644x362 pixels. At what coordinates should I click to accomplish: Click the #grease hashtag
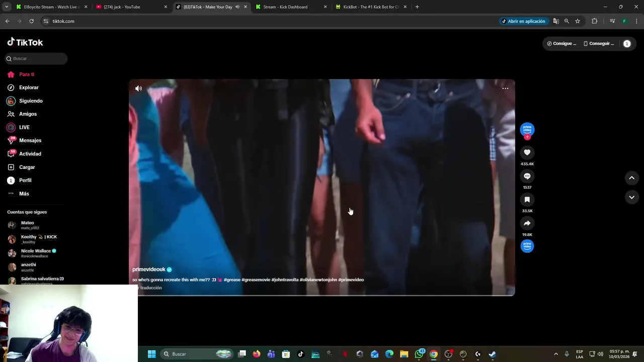coord(232,280)
